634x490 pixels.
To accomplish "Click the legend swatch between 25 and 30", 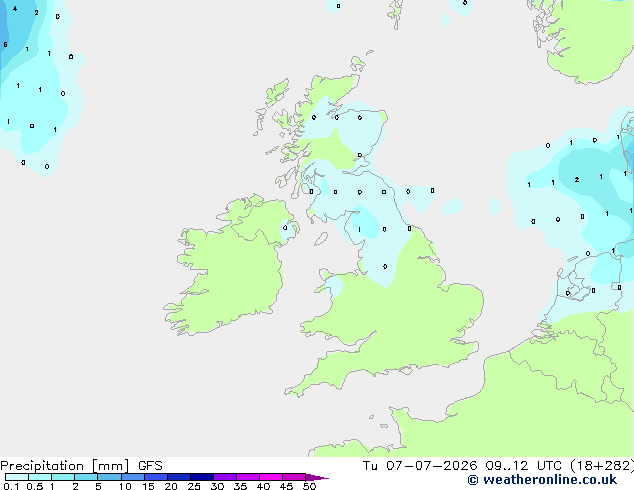I will pos(202,477).
